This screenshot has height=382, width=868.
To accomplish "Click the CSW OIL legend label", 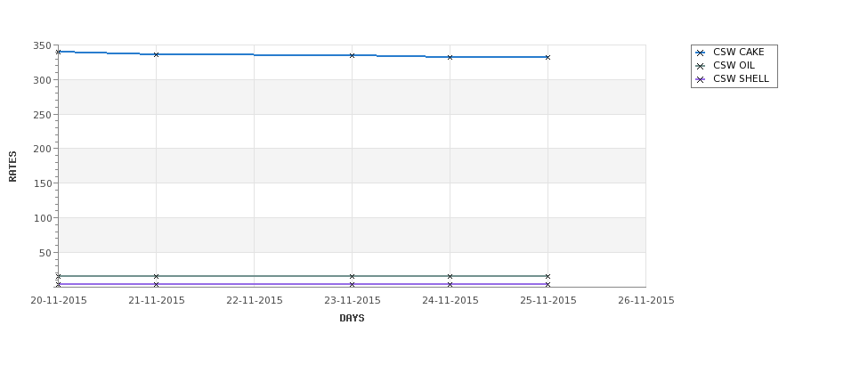I will [734, 65].
